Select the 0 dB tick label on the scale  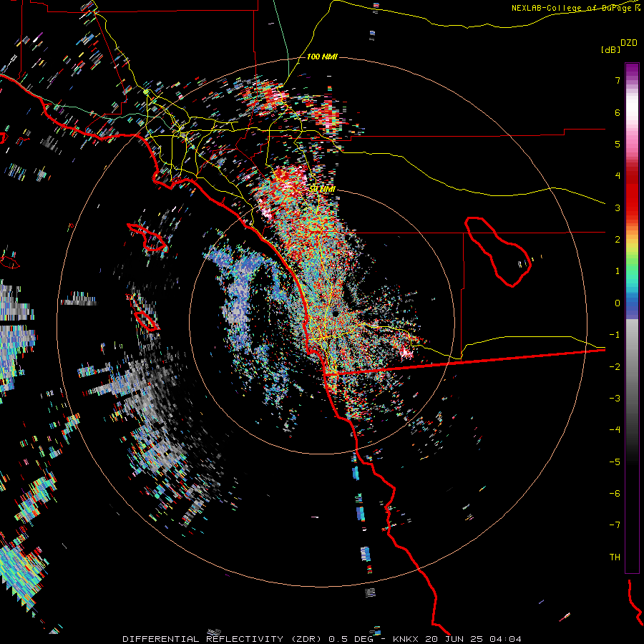[618, 303]
